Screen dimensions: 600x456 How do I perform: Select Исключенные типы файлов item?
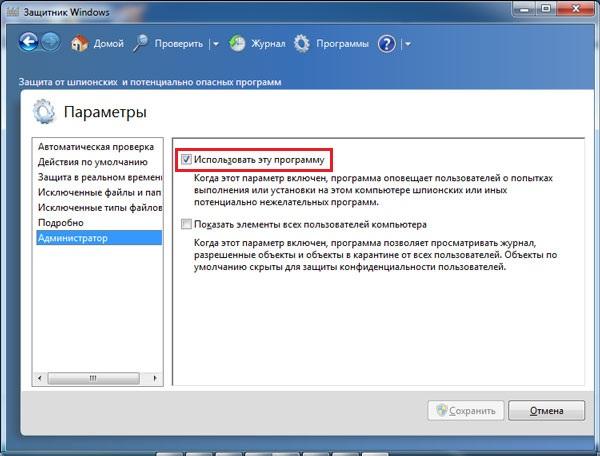(x=99, y=207)
